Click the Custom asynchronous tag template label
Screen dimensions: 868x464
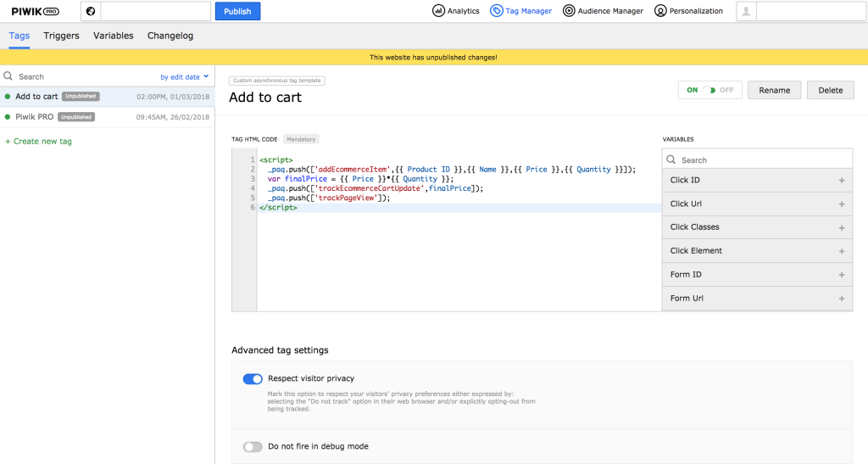277,81
